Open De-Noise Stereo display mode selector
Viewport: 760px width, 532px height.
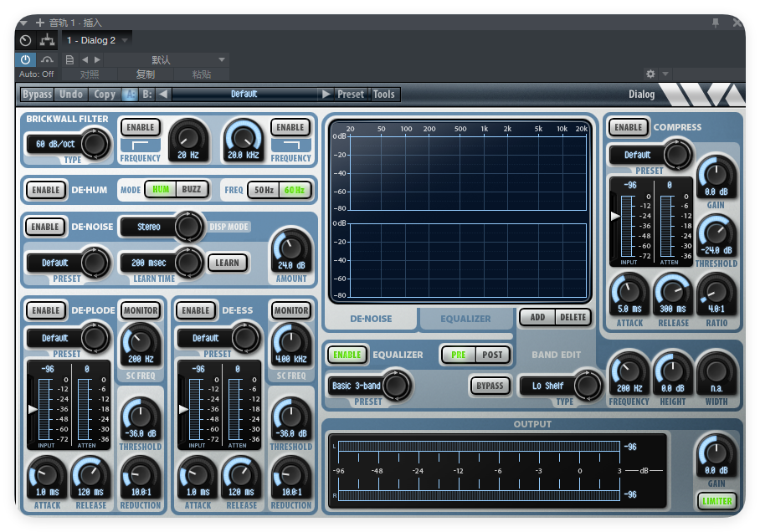[x=162, y=227]
